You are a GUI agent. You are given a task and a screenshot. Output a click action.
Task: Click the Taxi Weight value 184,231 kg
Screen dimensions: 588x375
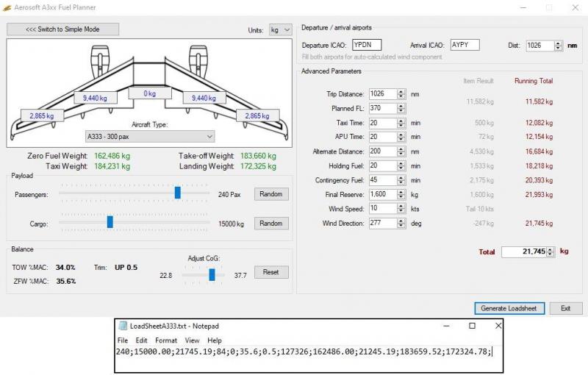click(112, 166)
